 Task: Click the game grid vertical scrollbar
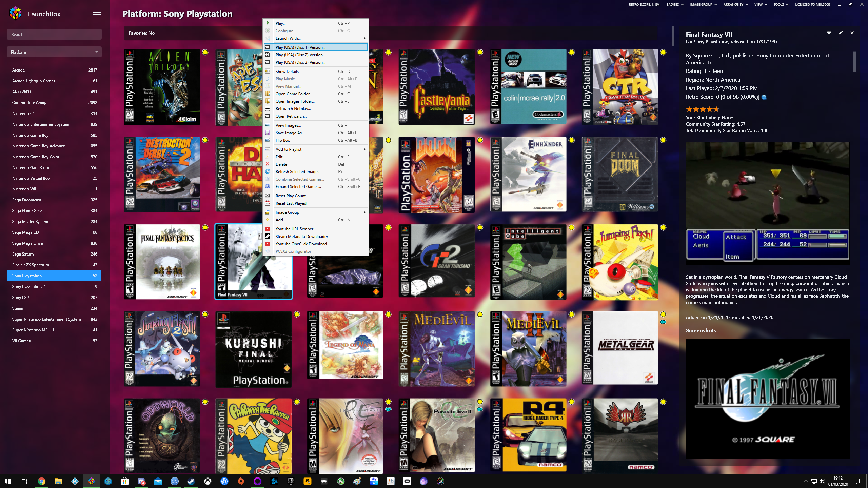673,36
